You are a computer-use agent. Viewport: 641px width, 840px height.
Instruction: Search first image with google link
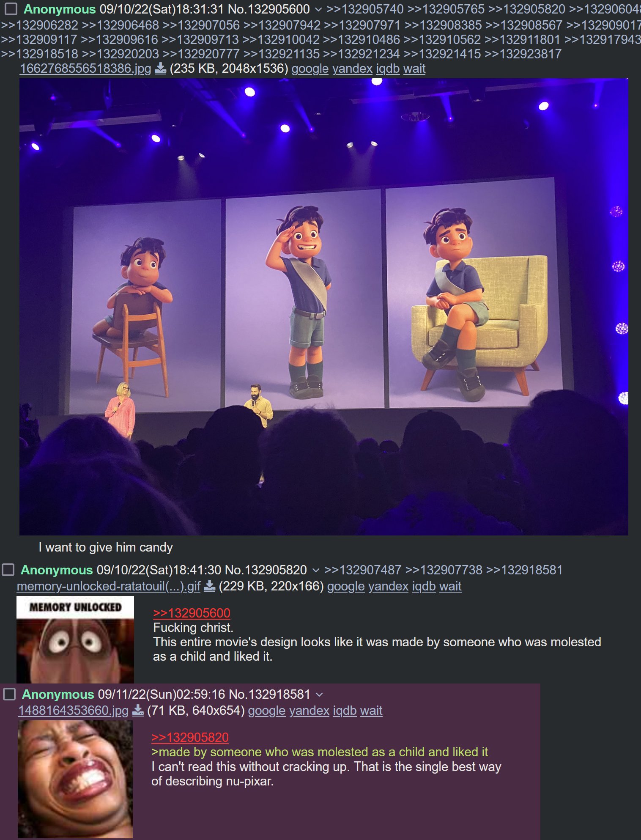click(x=310, y=69)
